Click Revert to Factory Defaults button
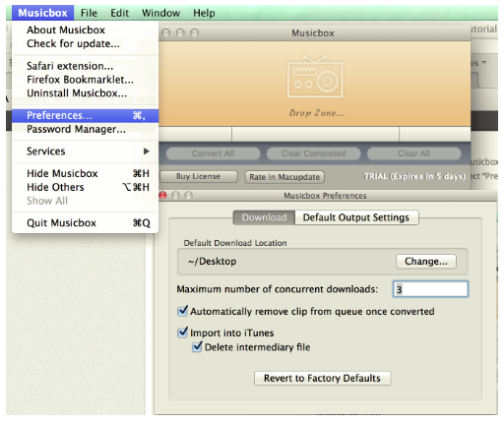 (x=322, y=378)
